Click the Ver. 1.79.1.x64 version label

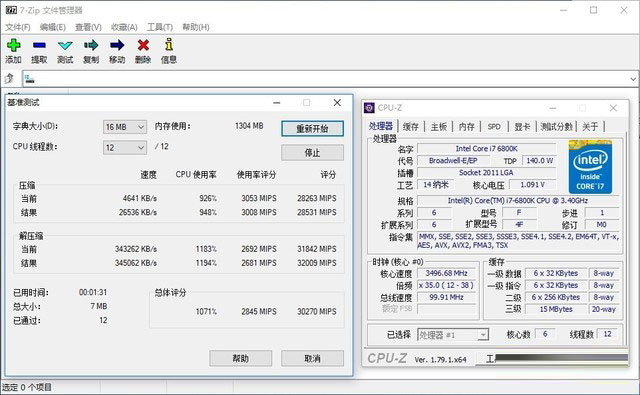440,359
